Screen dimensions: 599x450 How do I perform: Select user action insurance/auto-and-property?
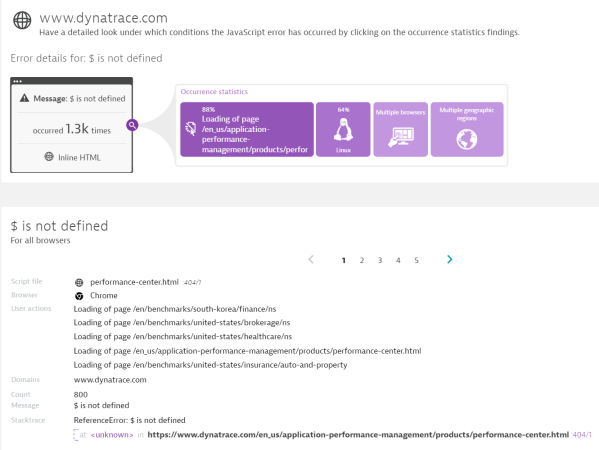(x=210, y=365)
